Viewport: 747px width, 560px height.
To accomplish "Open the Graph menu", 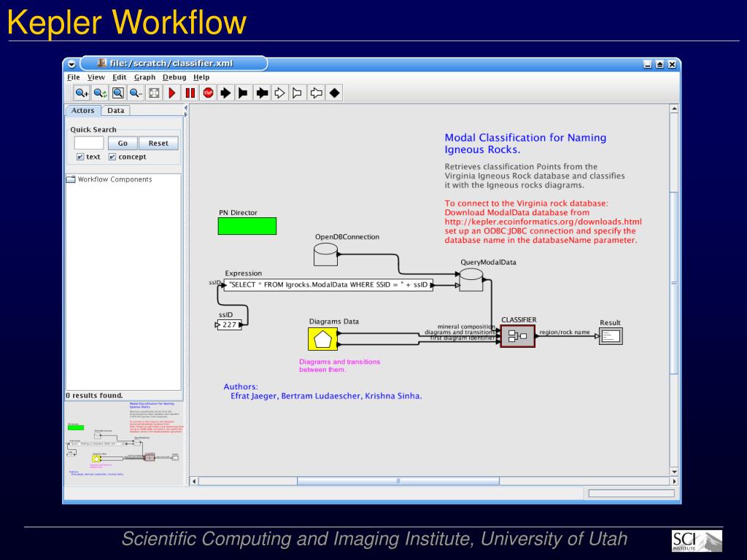I will click(x=144, y=77).
